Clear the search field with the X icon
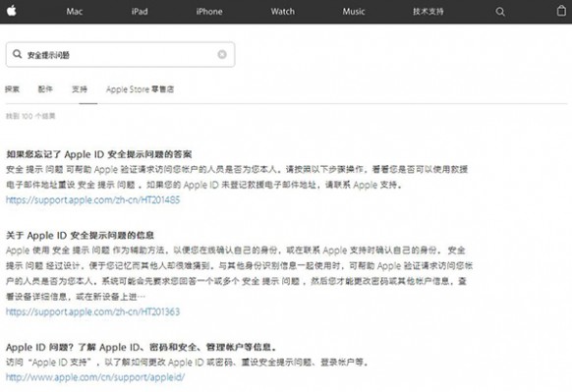 point(222,54)
